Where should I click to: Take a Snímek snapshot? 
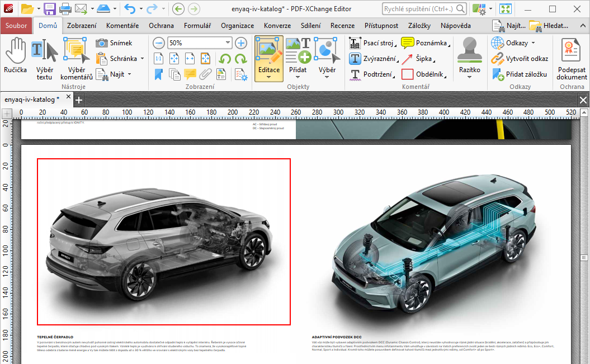(x=114, y=43)
